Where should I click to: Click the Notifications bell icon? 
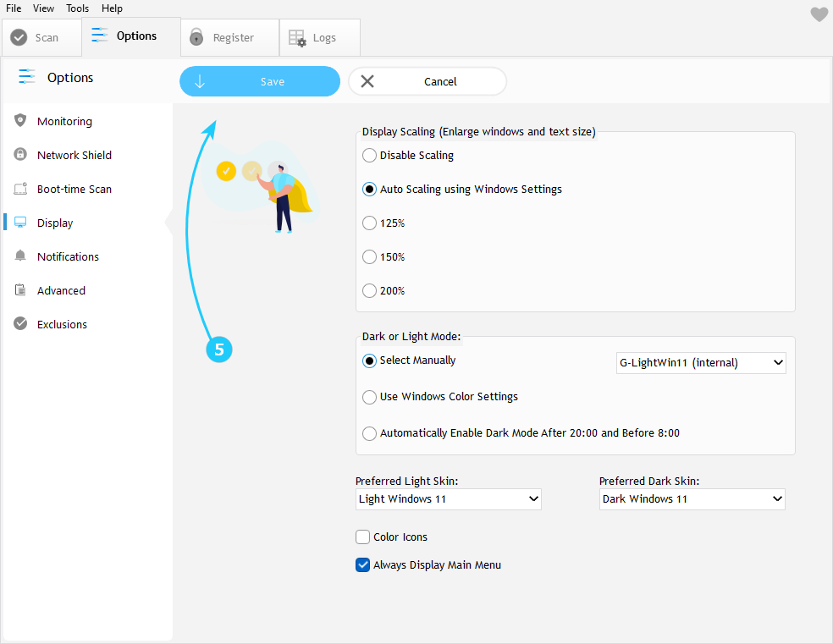point(20,256)
